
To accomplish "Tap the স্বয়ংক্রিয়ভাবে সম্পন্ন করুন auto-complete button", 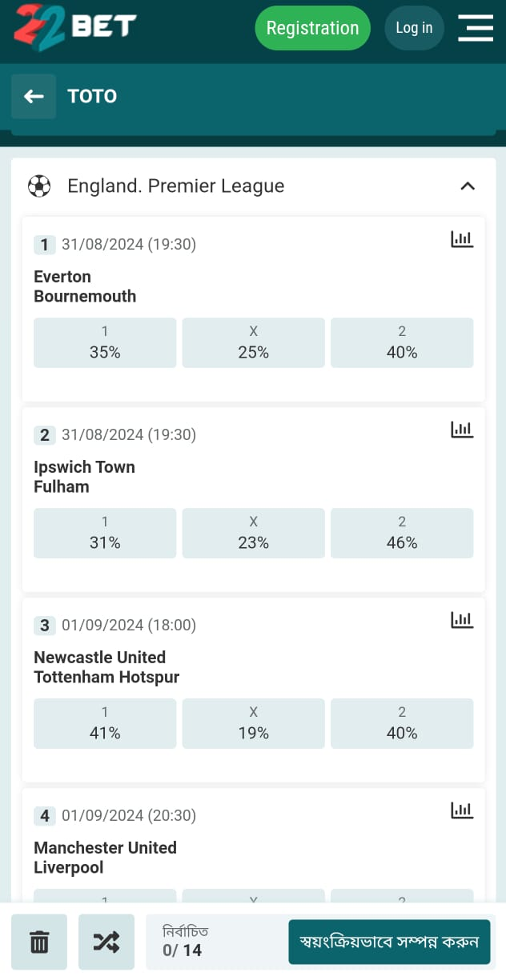I will pyautogui.click(x=388, y=942).
